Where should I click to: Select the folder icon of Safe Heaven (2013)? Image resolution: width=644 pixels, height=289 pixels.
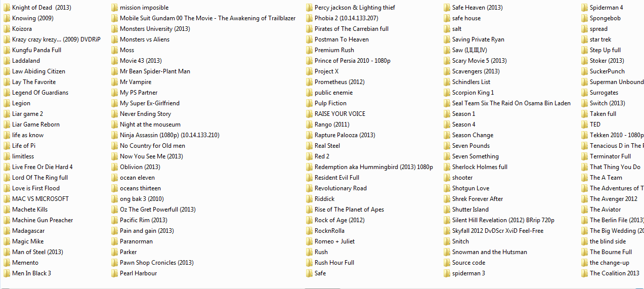pos(447,8)
